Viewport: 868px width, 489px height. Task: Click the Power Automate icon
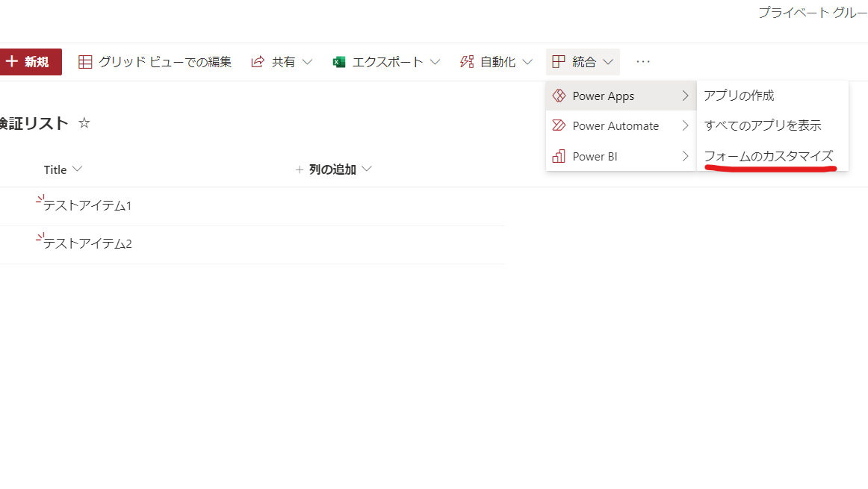(x=559, y=125)
